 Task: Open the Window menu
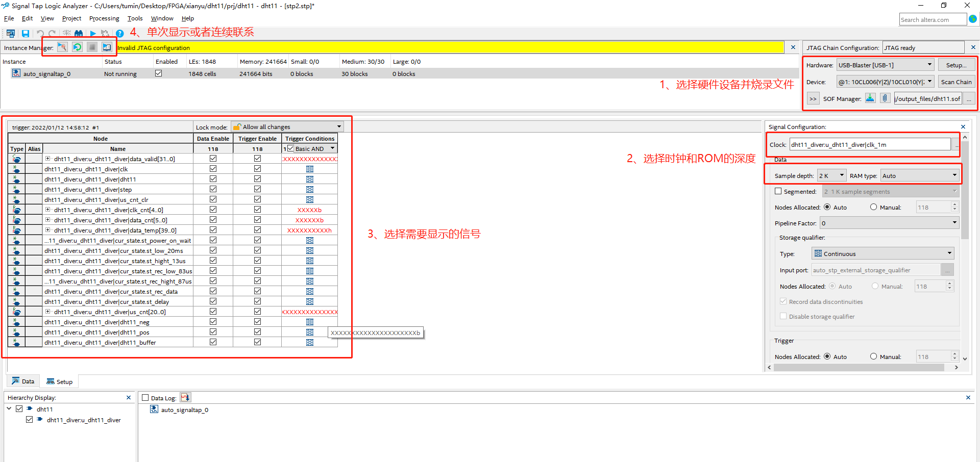pyautogui.click(x=162, y=18)
